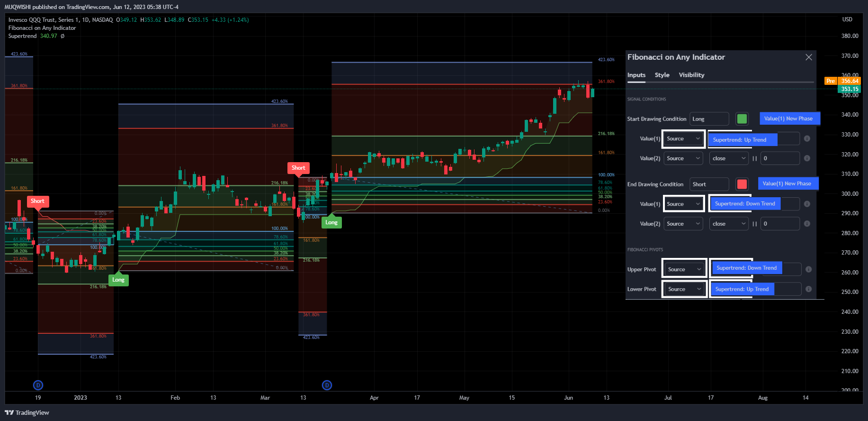Click the Lower Pivot info icon

808,289
